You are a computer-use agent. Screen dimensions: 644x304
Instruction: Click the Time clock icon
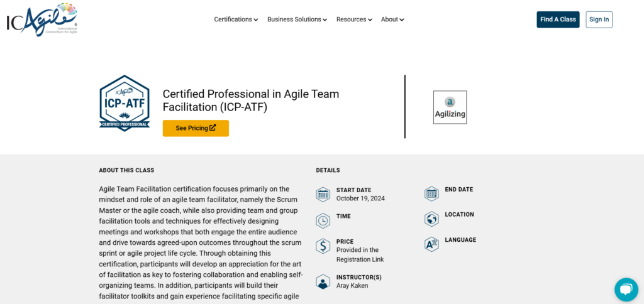click(x=323, y=220)
